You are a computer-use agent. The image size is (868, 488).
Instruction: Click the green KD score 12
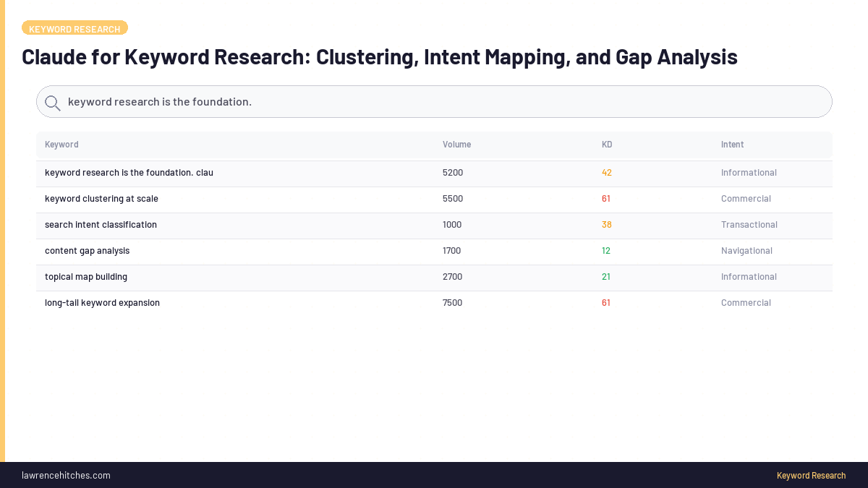[x=605, y=250]
